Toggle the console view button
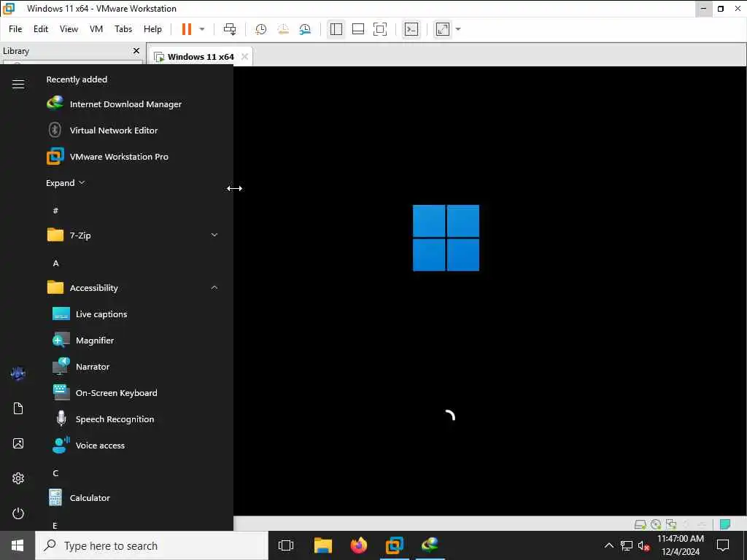This screenshot has width=747, height=560. (x=411, y=29)
